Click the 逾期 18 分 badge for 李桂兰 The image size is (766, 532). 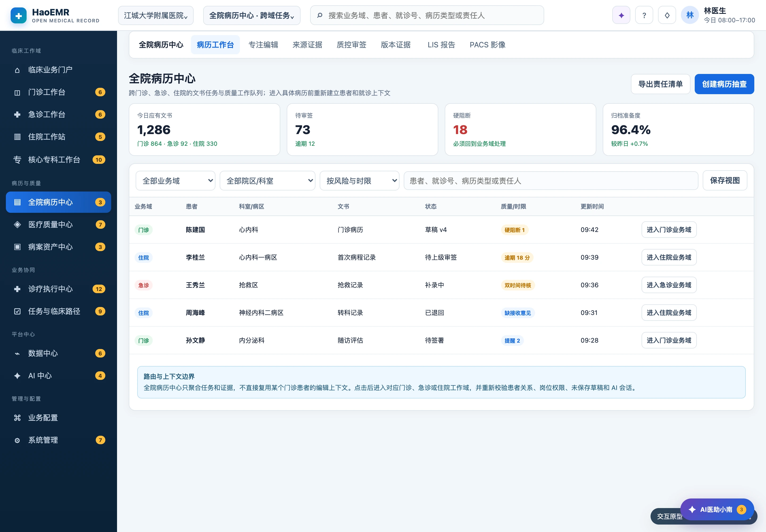(517, 258)
